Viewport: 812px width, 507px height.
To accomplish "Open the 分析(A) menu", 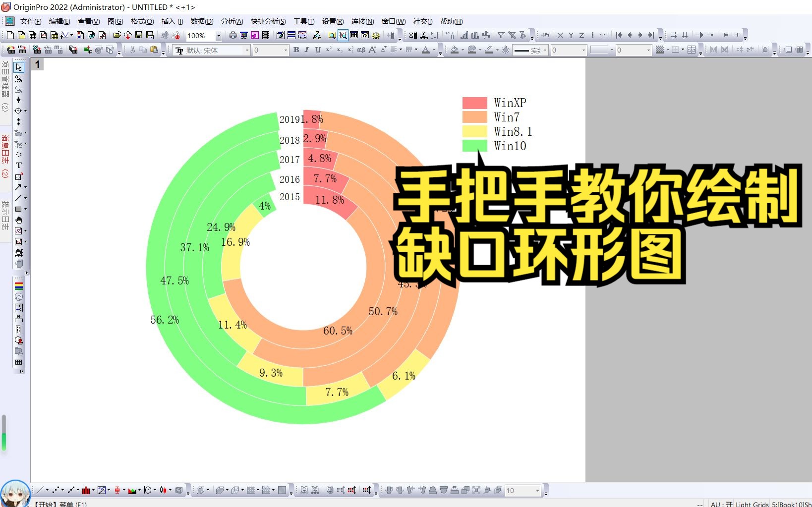I will coord(232,21).
